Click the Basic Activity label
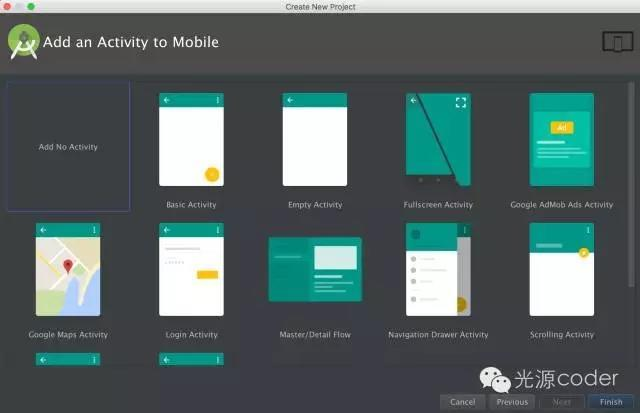The image size is (640, 413). pos(191,205)
